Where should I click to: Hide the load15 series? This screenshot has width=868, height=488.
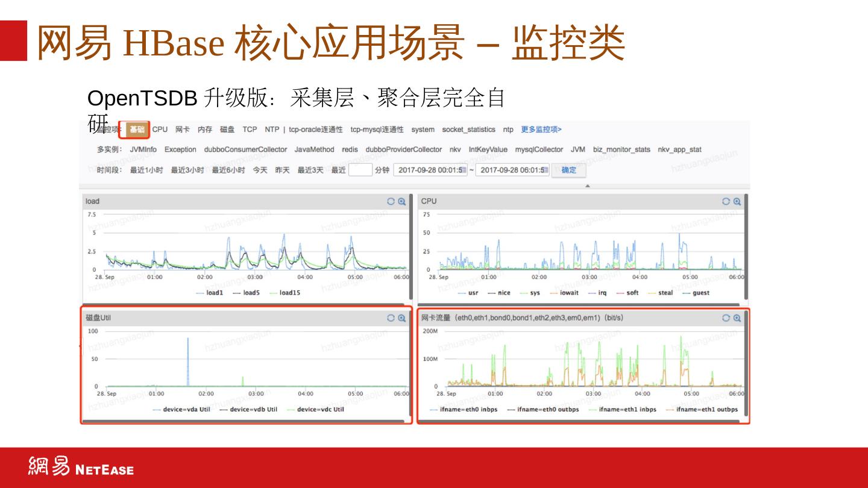[285, 293]
